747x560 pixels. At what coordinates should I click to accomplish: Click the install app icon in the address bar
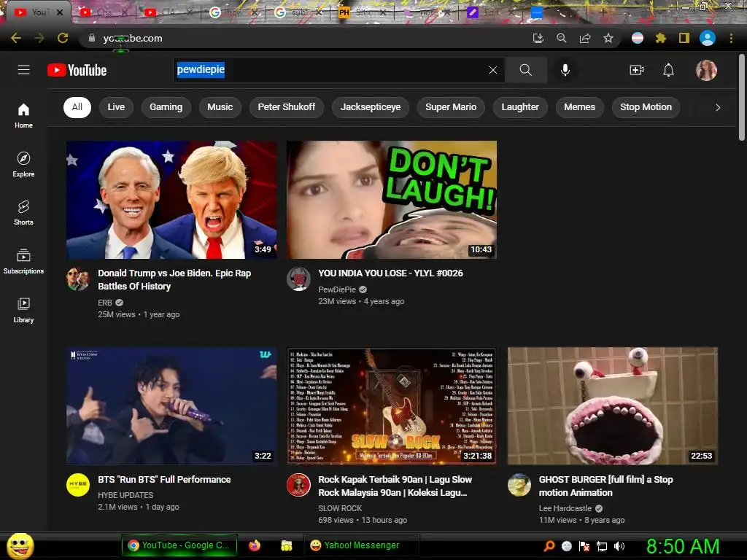[538, 38]
